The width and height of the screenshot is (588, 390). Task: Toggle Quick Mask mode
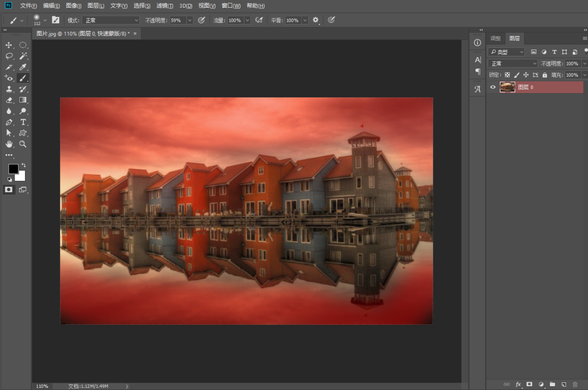(x=9, y=190)
